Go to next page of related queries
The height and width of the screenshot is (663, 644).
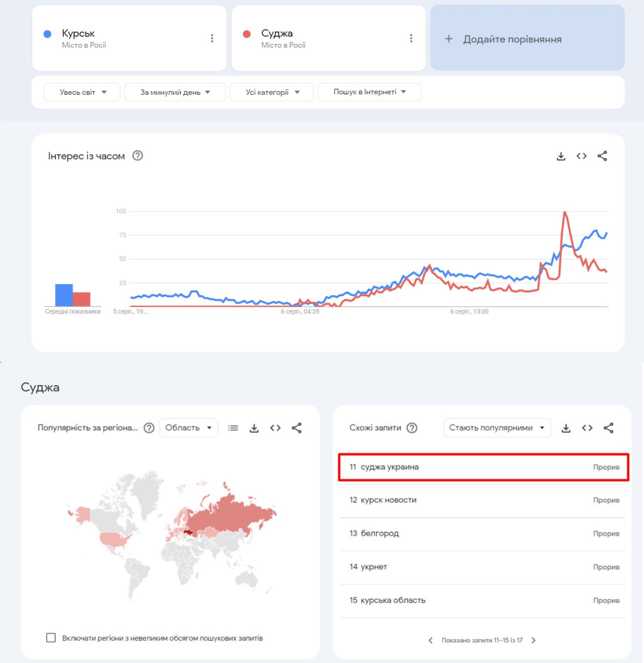pyautogui.click(x=534, y=640)
